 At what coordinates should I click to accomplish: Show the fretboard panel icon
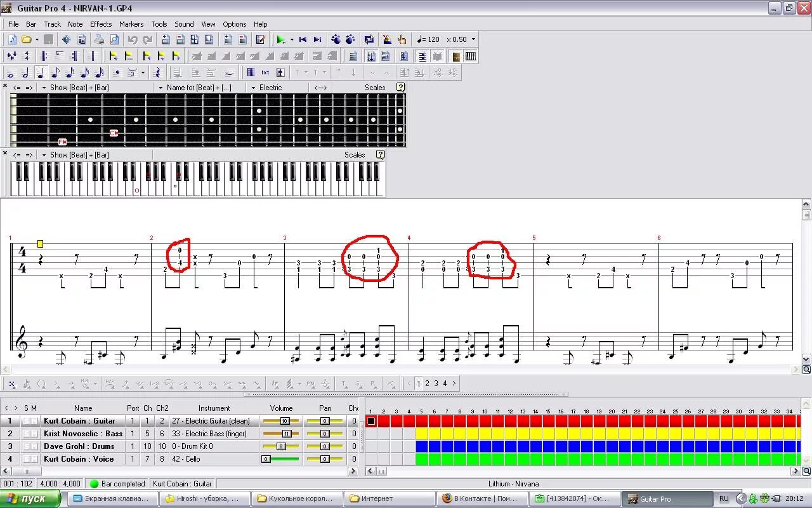(456, 56)
